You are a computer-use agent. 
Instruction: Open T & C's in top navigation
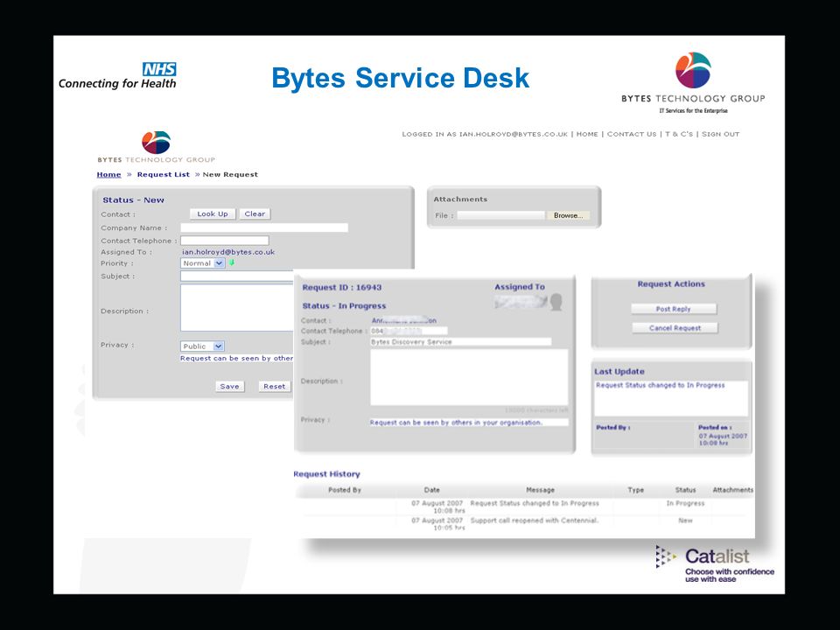click(679, 134)
